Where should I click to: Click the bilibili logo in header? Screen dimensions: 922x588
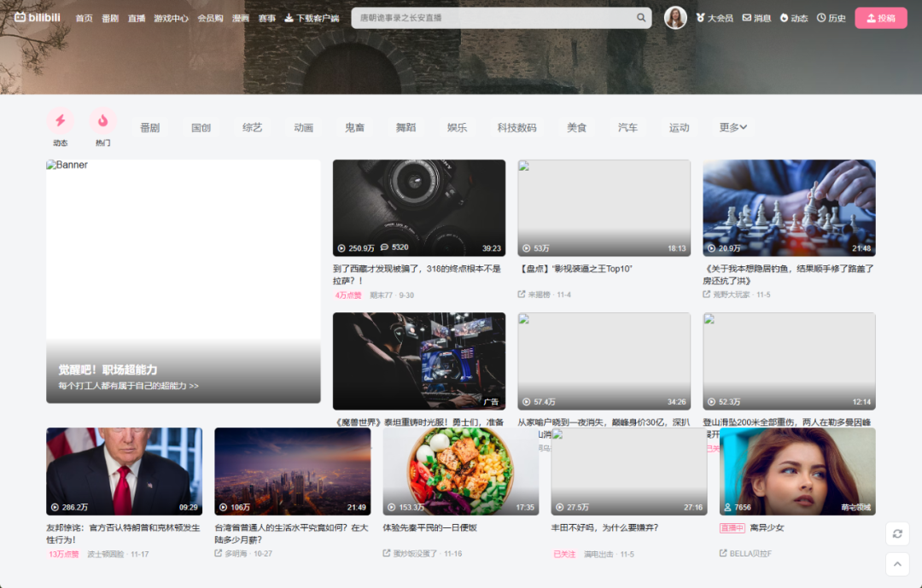point(38,17)
